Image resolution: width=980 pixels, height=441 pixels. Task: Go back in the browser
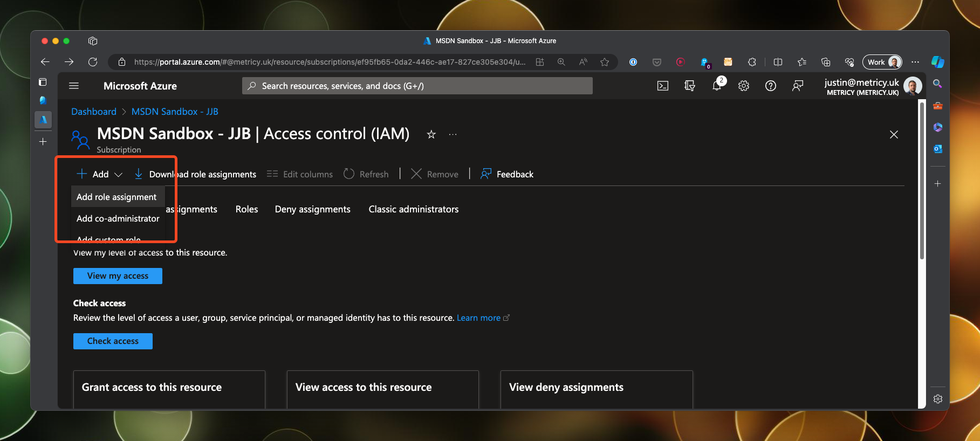pyautogui.click(x=45, y=62)
